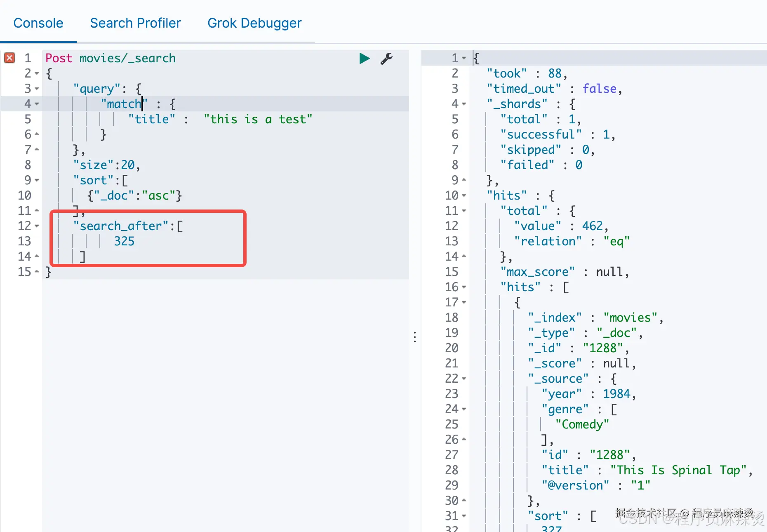Click the end-fold arrow at request line 6

[x=37, y=134]
